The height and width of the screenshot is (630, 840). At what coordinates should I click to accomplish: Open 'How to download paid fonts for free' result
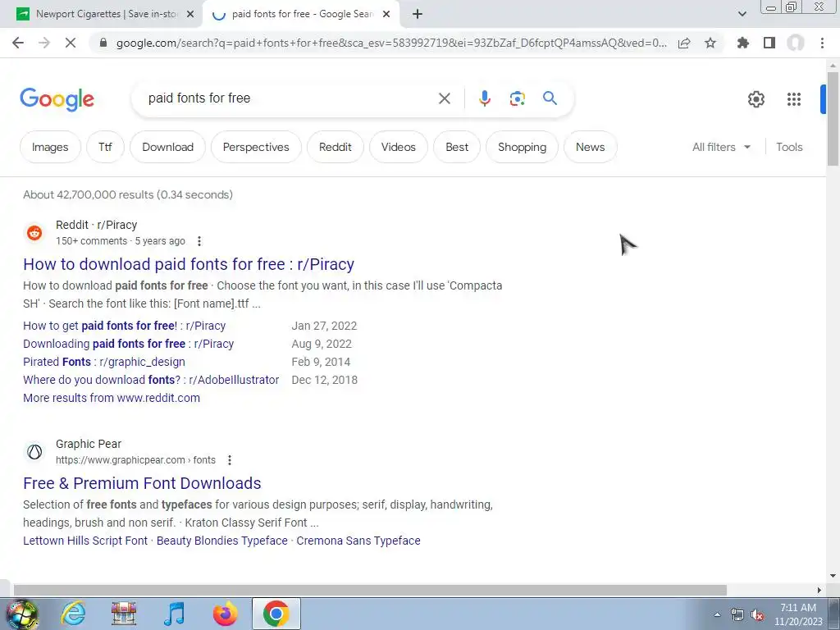tap(189, 264)
